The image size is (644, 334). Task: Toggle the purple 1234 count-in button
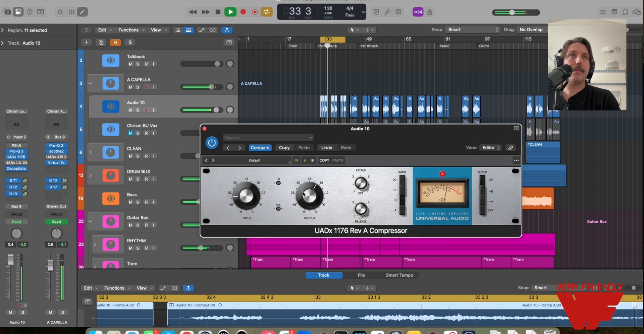[418, 12]
